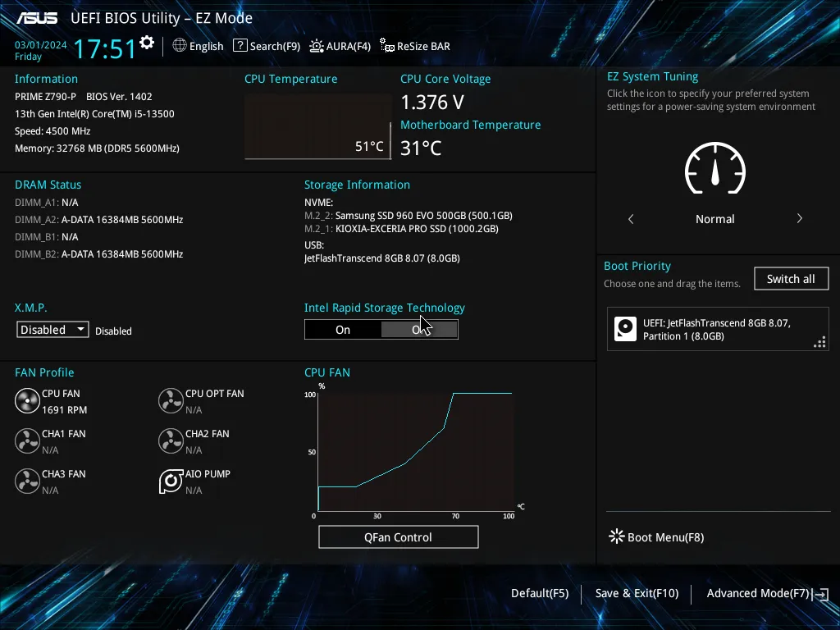Open Search(F9) question mark icon
This screenshot has width=840, height=630.
pos(240,46)
